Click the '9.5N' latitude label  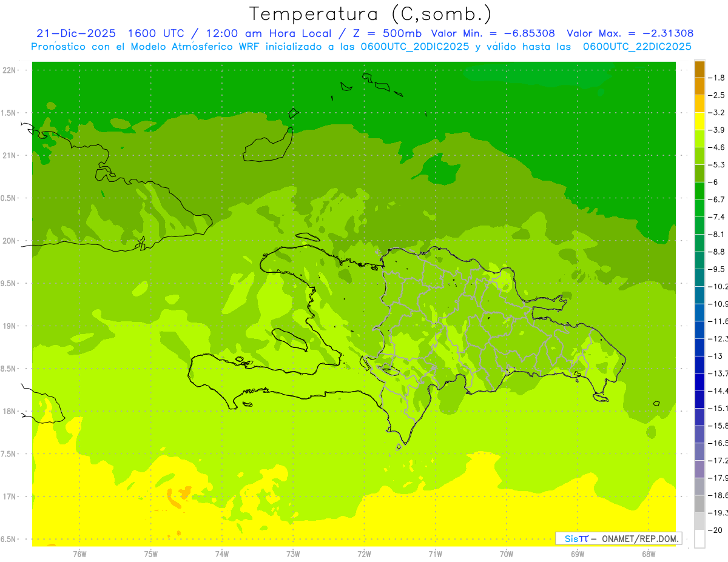(x=9, y=284)
